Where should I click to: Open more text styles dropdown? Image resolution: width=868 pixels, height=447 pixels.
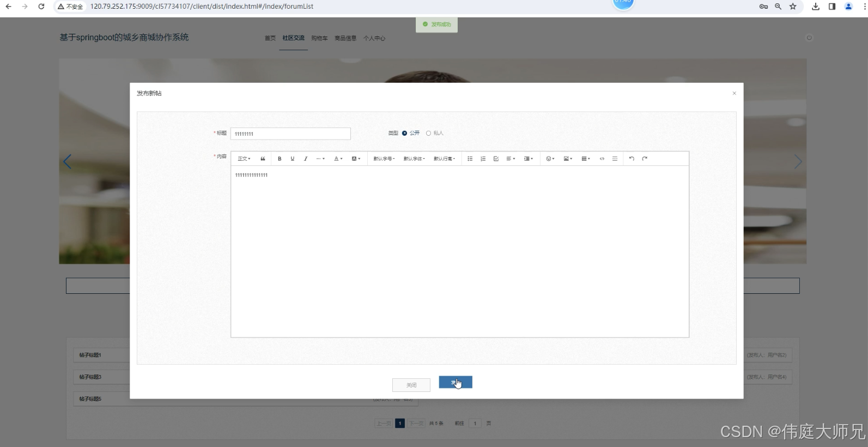coord(320,159)
